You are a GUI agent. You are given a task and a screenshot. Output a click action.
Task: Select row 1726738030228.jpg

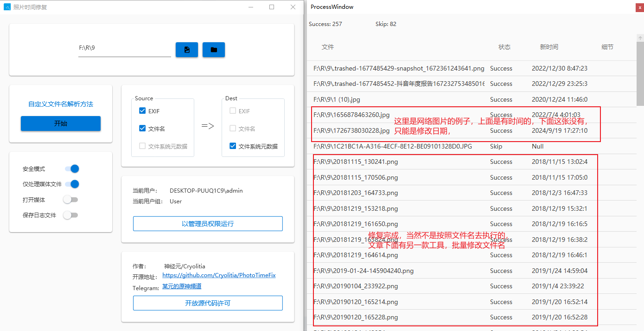(x=472, y=130)
